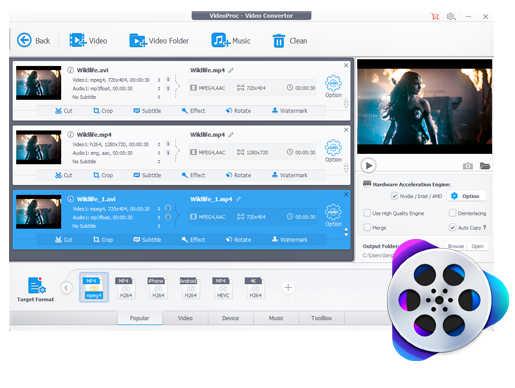
Task: Select the 4K H264 format preset
Action: 255,287
